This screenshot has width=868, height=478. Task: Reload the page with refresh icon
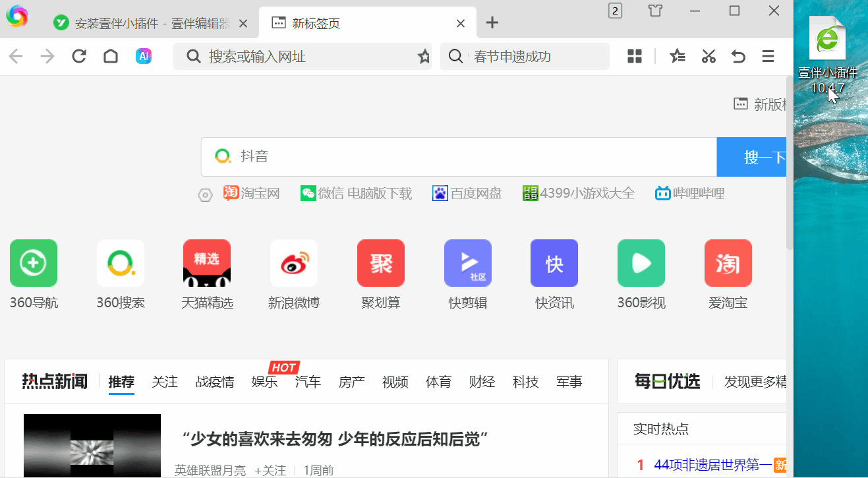(x=79, y=56)
